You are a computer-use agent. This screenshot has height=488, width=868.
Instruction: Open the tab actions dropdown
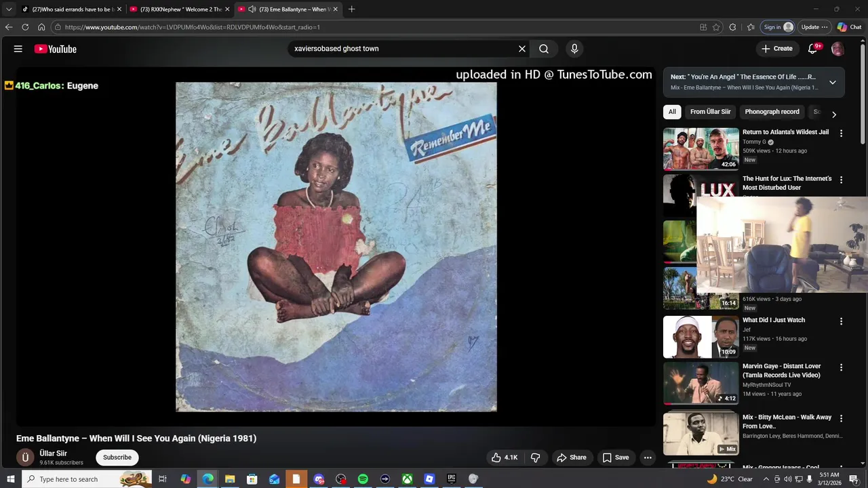click(9, 9)
